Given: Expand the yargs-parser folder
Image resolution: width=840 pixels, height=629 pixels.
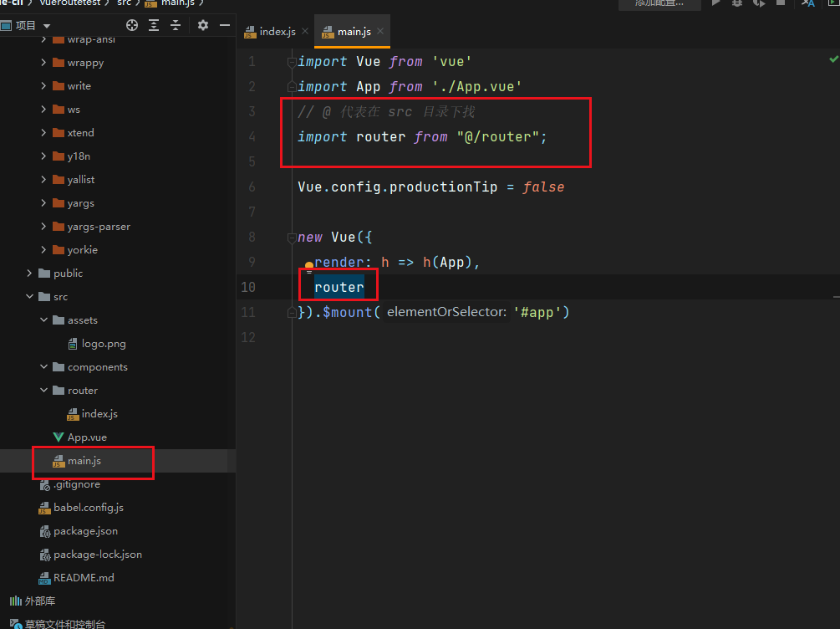Looking at the screenshot, I should click(x=44, y=227).
